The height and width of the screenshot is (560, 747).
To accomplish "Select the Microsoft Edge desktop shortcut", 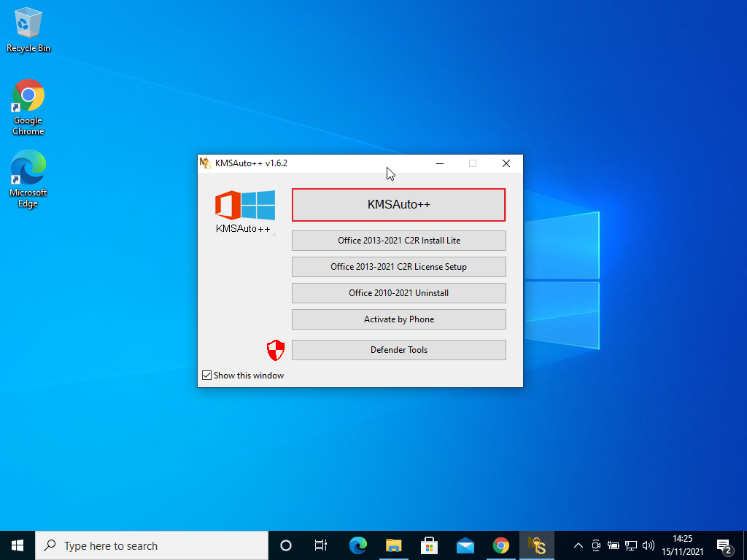I will coord(28,179).
